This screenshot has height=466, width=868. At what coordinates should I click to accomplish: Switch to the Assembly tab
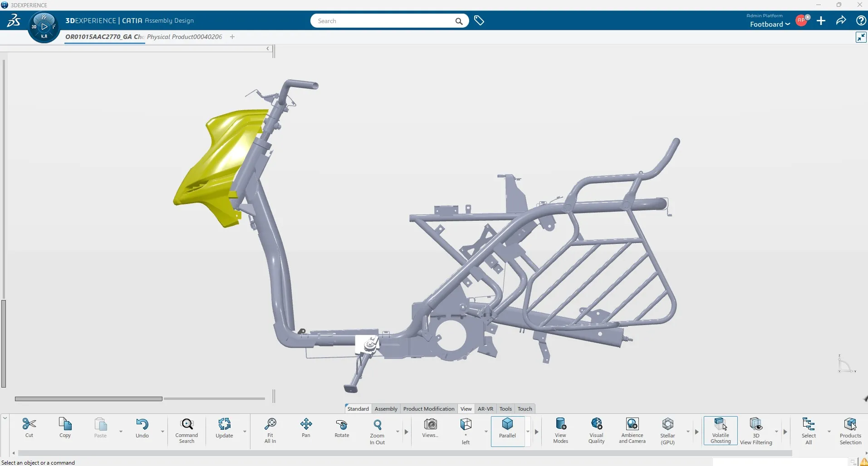[x=386, y=408]
